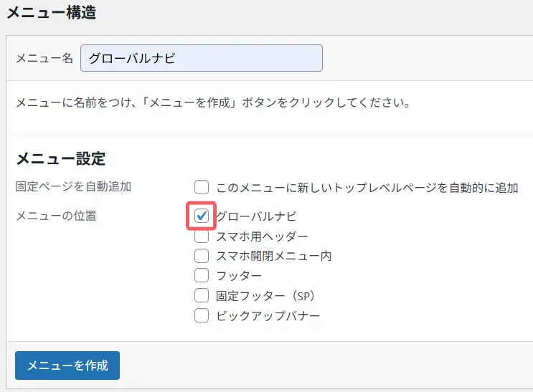Click the メニューを作成 button

pyautogui.click(x=67, y=365)
